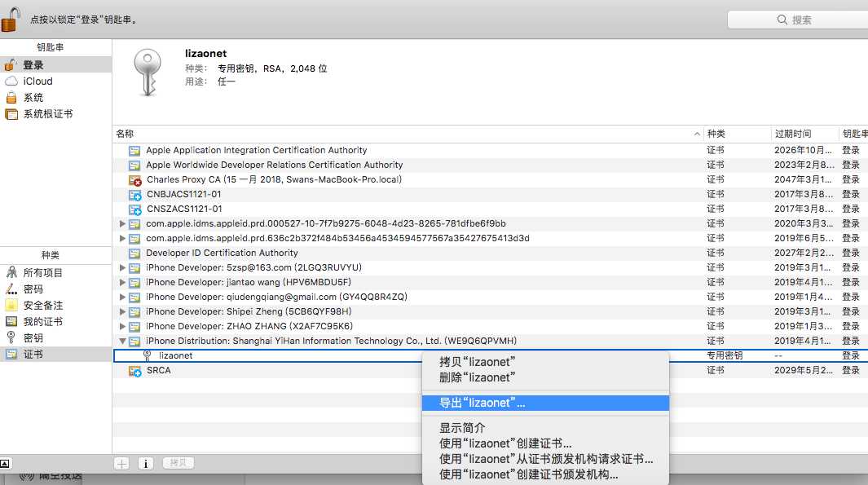Show 密码 category with pencil icon
The image size is (868, 485).
(x=55, y=289)
